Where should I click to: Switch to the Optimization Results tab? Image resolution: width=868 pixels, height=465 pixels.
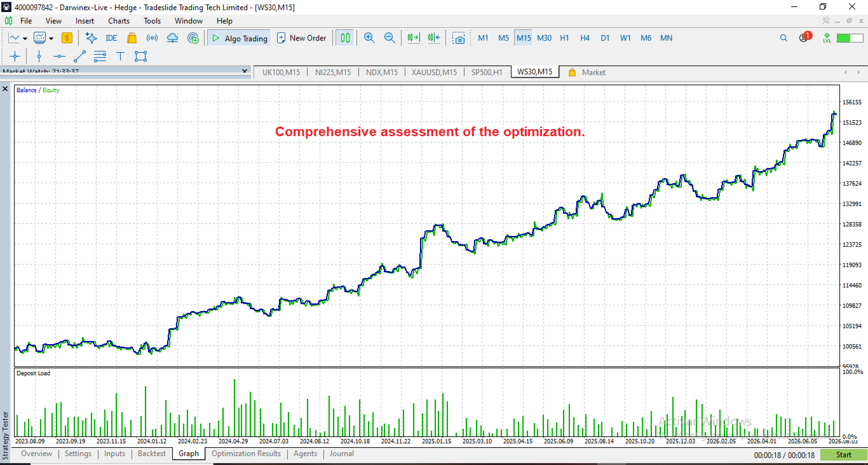[x=246, y=454]
